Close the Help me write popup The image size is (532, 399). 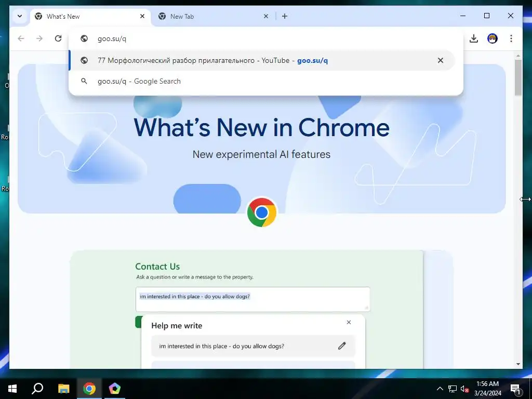click(x=349, y=322)
